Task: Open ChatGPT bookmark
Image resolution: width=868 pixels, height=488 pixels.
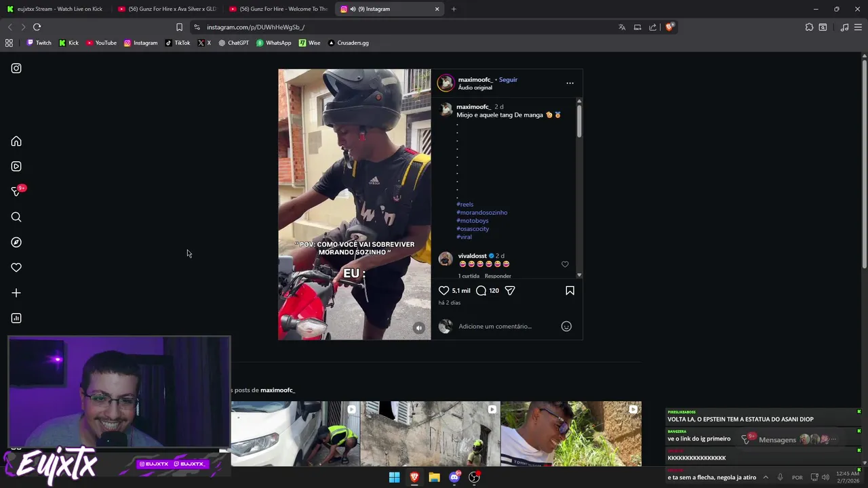Action: tap(233, 43)
